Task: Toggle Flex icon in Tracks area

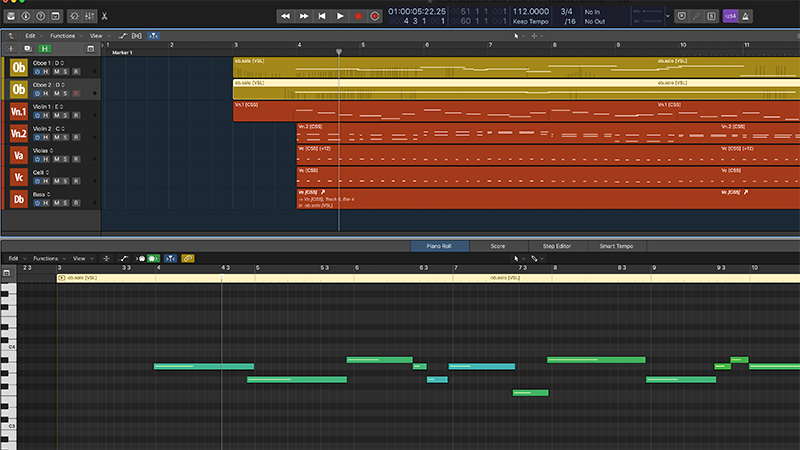Action: coord(137,36)
